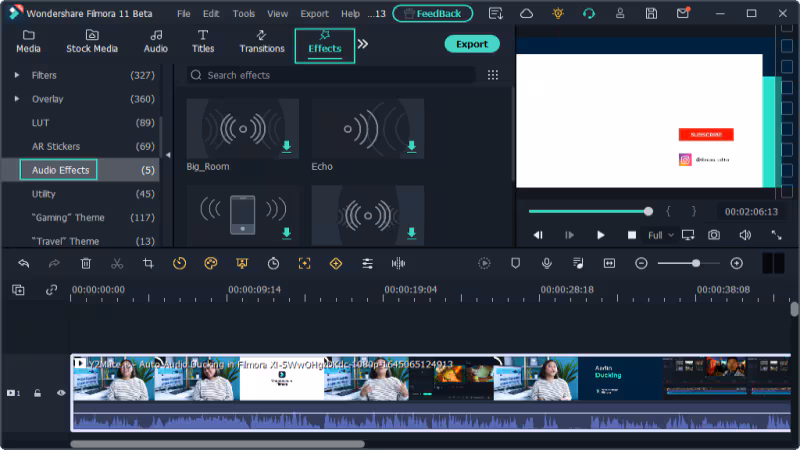Click the Green Screen icon

click(x=242, y=263)
